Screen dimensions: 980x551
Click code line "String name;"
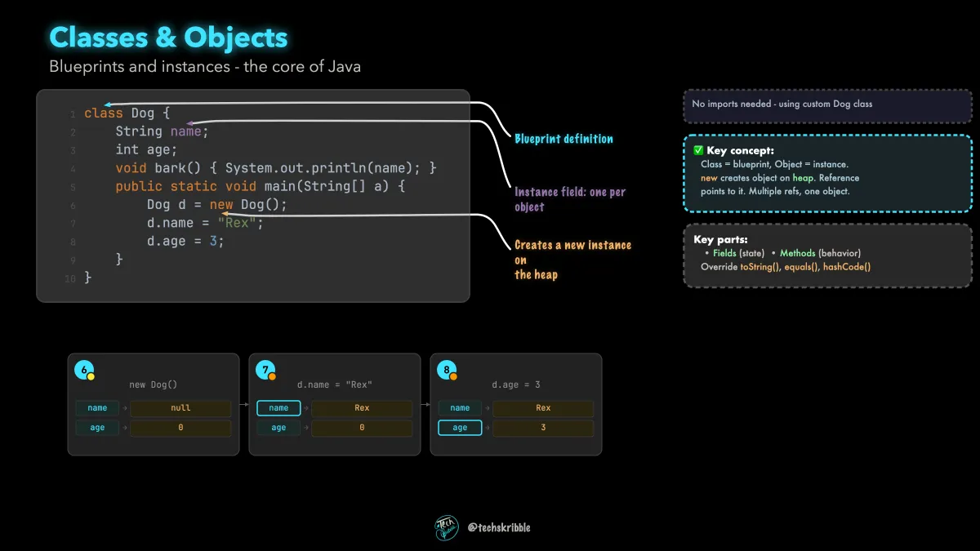[x=163, y=131]
